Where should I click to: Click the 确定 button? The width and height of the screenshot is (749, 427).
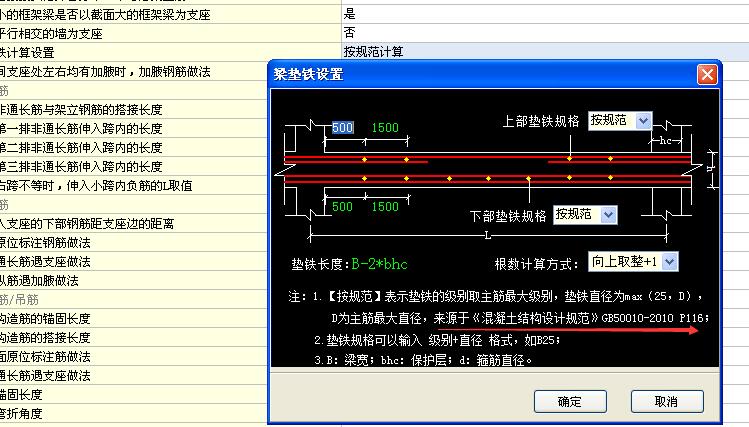coord(570,401)
